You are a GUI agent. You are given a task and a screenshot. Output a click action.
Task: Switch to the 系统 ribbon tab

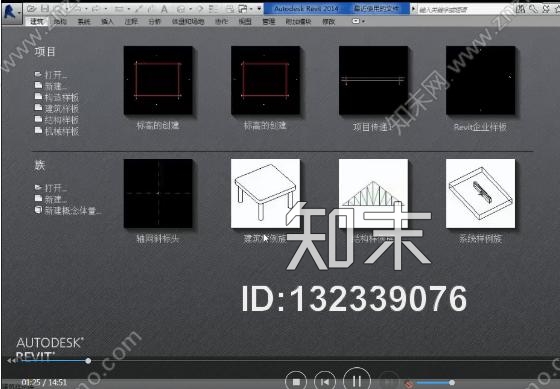[x=84, y=21]
